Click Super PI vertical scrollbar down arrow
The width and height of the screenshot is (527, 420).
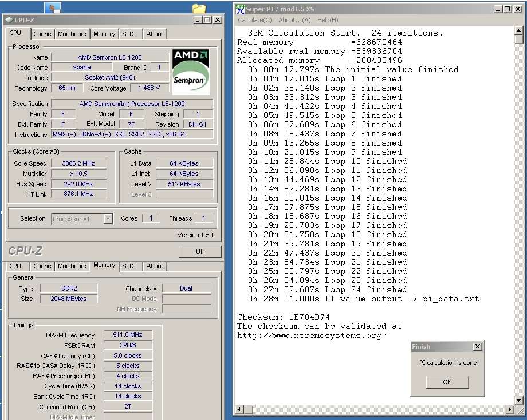[x=519, y=400]
